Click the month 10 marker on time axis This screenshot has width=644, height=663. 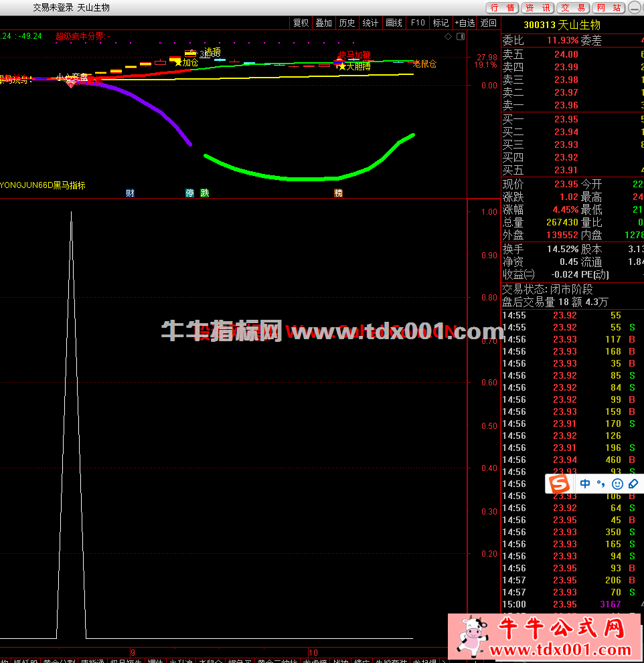[x=313, y=652]
